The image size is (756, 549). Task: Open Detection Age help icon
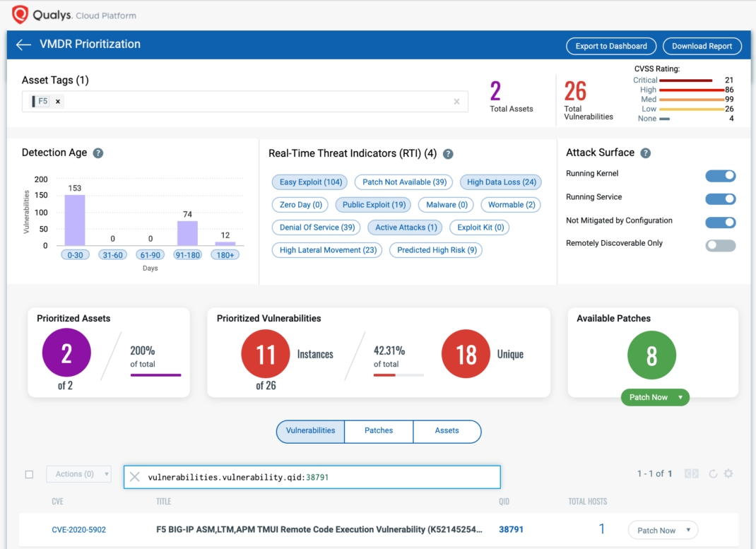click(98, 153)
